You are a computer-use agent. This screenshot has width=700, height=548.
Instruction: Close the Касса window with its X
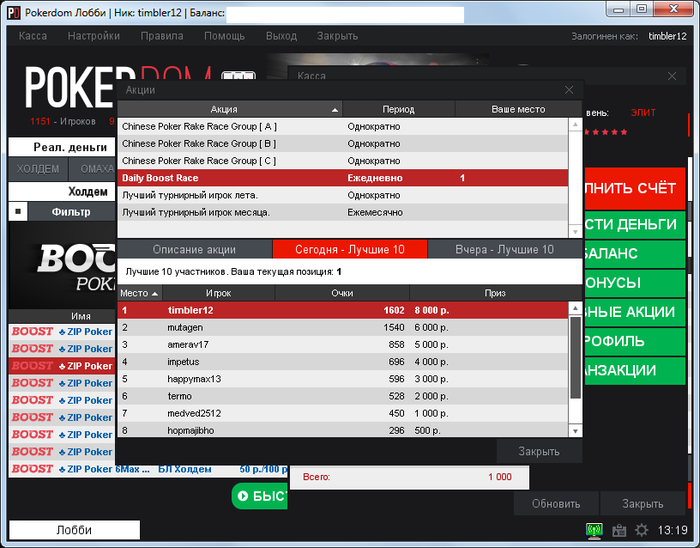672,76
